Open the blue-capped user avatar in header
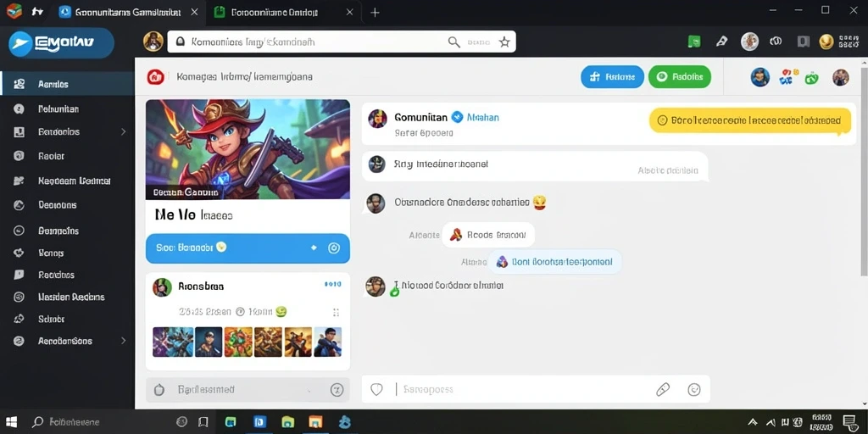868x434 pixels. point(760,77)
